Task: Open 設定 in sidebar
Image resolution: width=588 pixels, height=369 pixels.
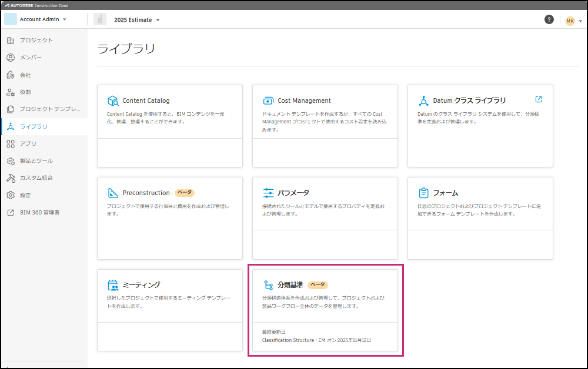Action: 25,195
